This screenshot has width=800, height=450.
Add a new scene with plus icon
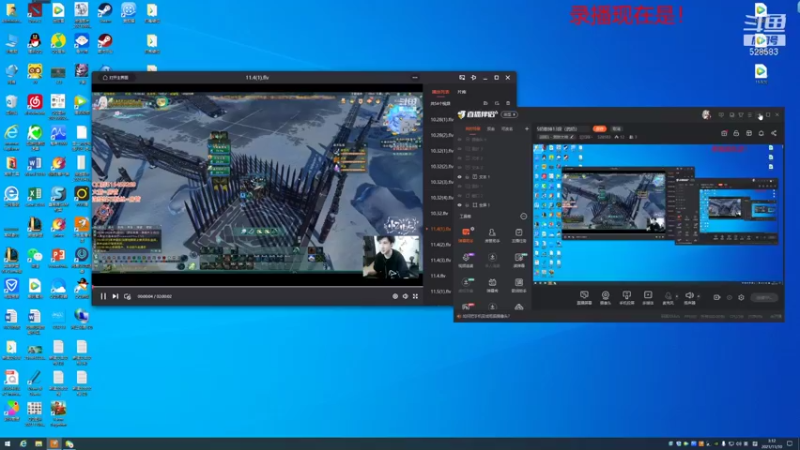coord(527,129)
